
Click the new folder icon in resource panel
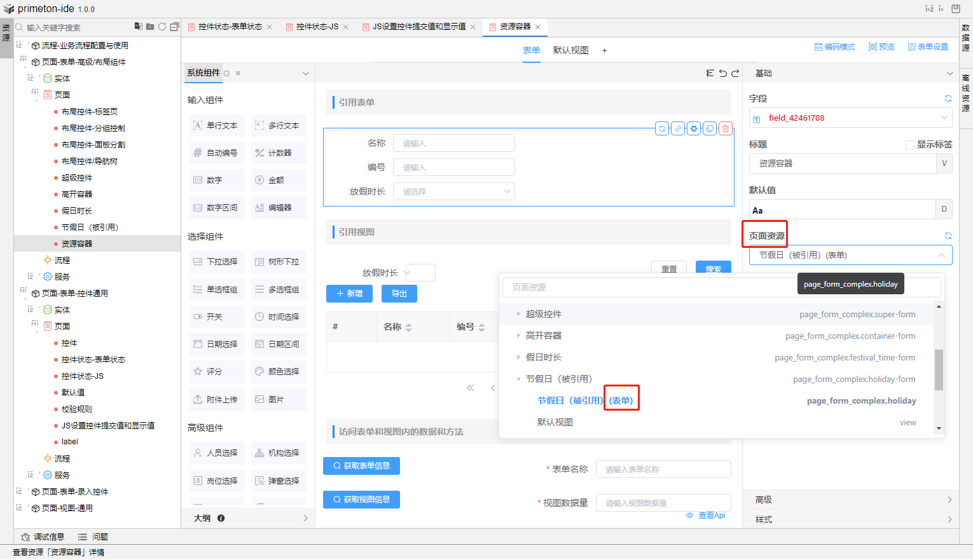pyautogui.click(x=150, y=27)
